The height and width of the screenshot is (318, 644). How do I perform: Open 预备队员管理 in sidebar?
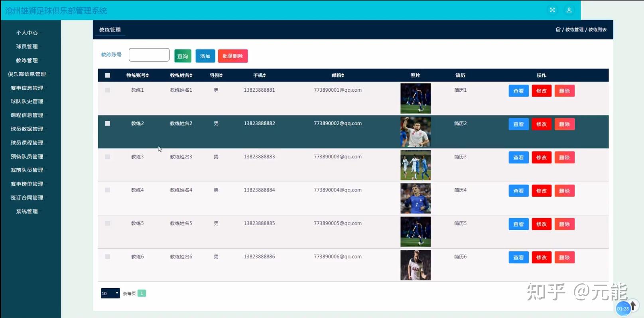pos(27,156)
